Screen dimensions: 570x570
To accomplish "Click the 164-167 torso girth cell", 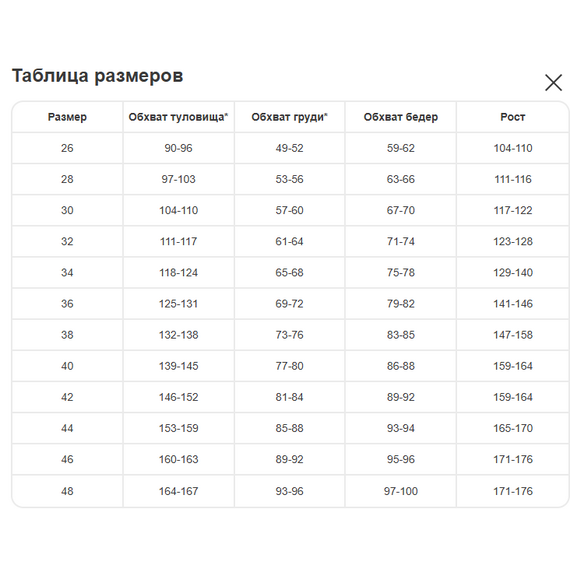I will click(178, 491).
